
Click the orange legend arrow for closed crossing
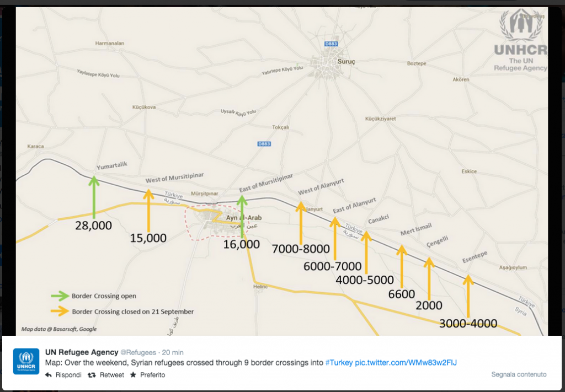[60, 311]
